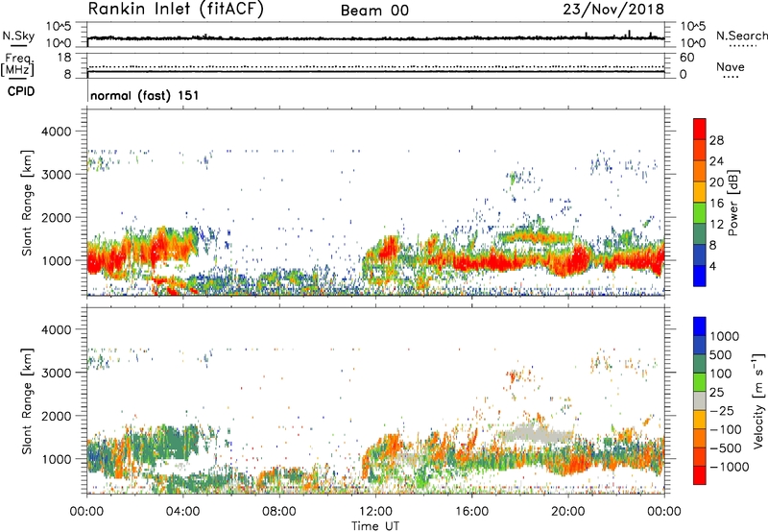Click the "3000" tick on the power panel

57,175
